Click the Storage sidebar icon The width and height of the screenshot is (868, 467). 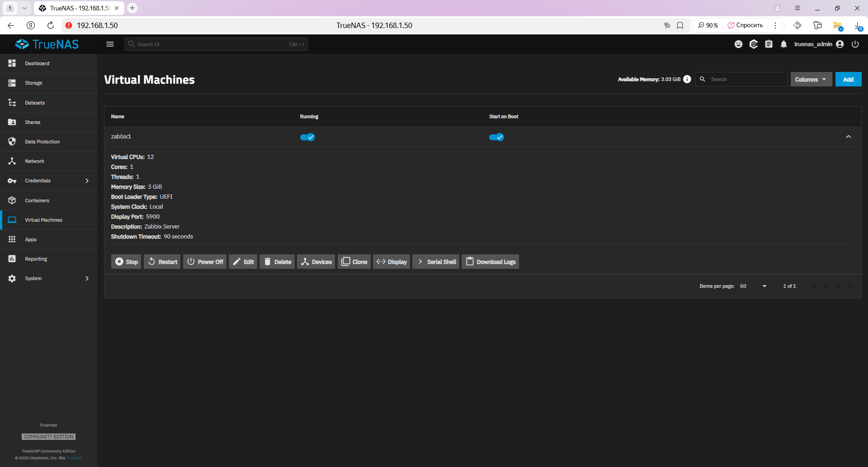point(12,83)
